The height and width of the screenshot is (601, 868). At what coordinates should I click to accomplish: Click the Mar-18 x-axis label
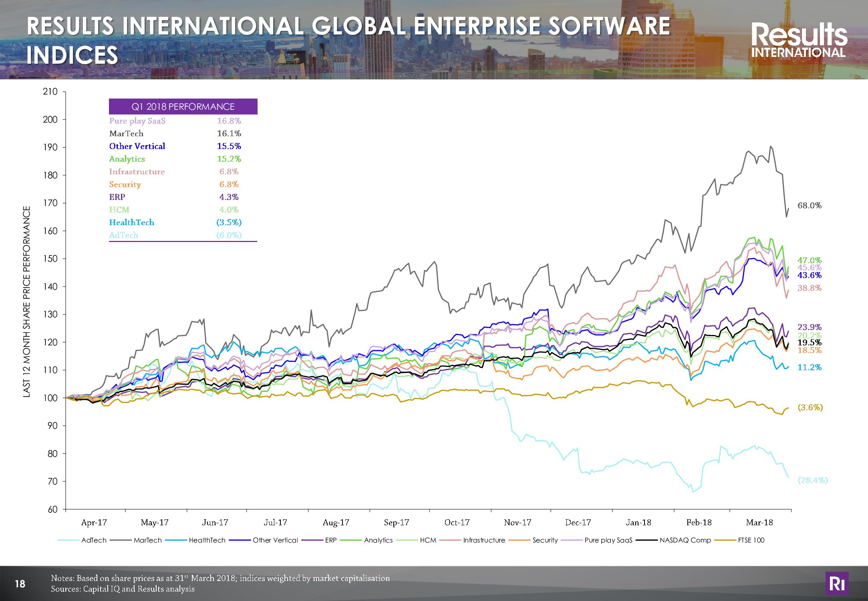point(759,522)
